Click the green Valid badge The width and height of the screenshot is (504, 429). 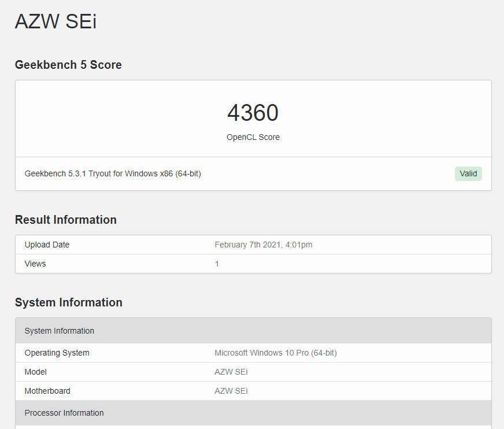468,173
